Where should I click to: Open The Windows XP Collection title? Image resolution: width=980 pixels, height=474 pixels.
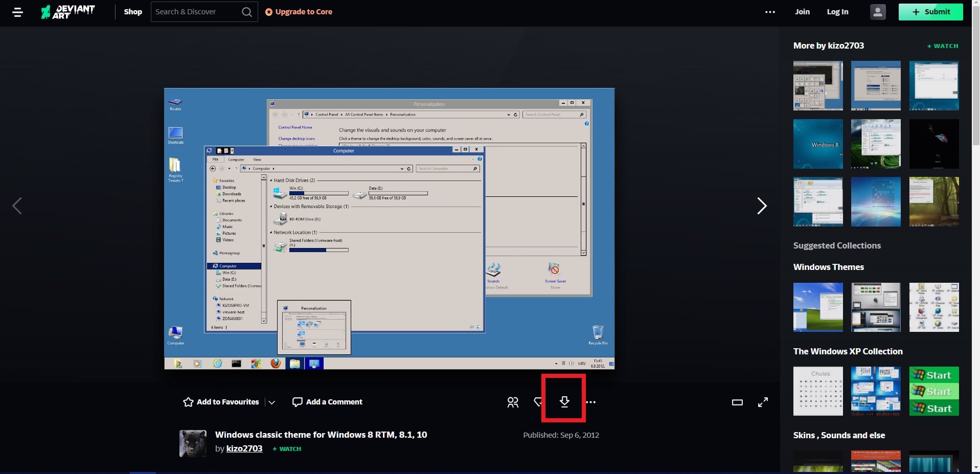[x=848, y=351]
